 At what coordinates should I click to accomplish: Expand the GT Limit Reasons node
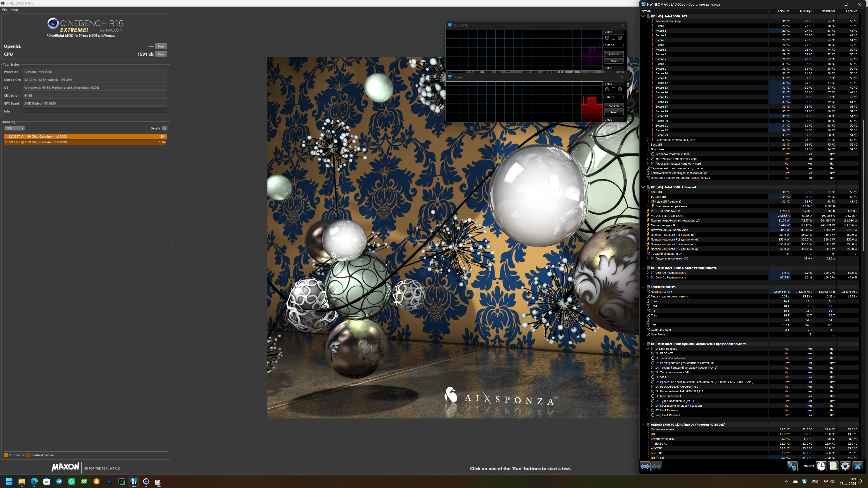tap(648, 410)
